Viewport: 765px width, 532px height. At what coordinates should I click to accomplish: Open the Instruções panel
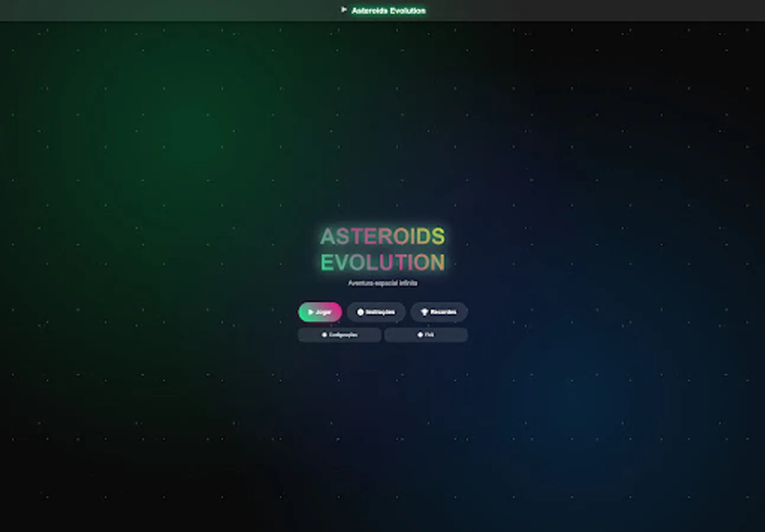pos(377,312)
